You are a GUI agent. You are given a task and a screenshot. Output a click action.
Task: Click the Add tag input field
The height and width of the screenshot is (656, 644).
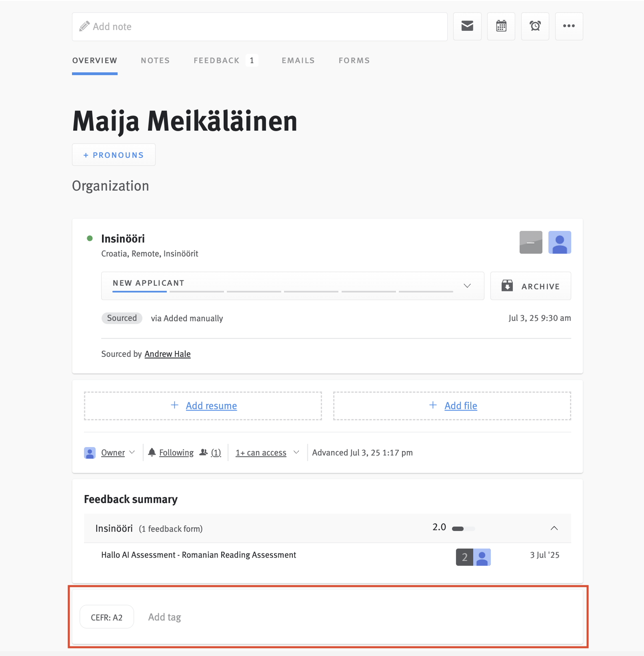(x=165, y=617)
